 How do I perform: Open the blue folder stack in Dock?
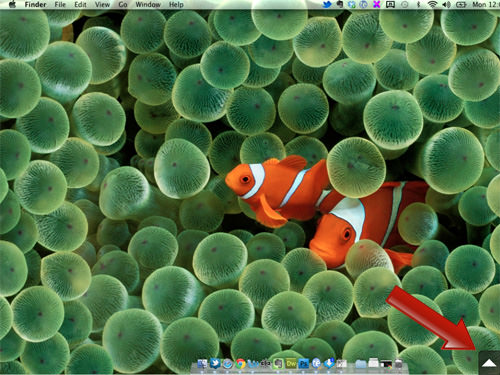tap(361, 364)
